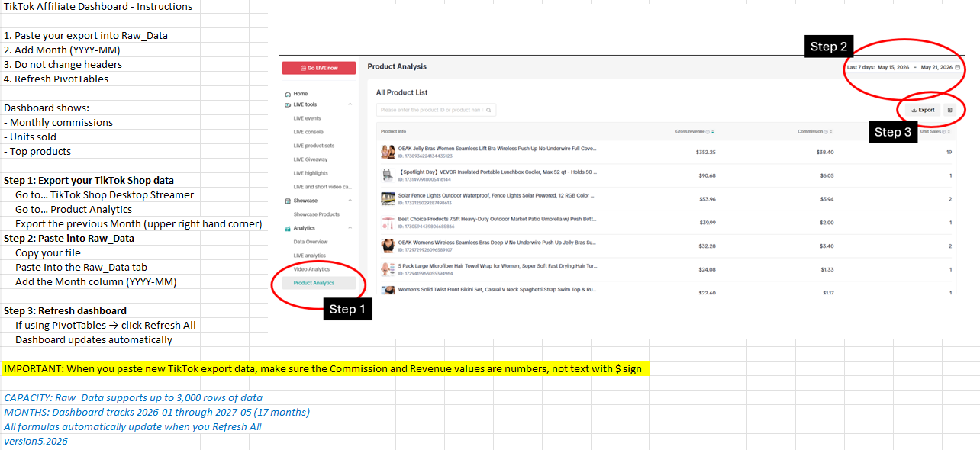Image resolution: width=980 pixels, height=450 pixels.
Task: Select 'Step 1: Export your TikTok Shop data' cell
Action: point(89,181)
